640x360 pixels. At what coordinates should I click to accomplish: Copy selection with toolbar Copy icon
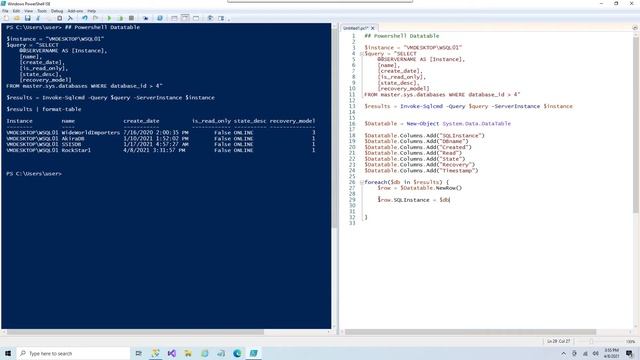[49, 18]
